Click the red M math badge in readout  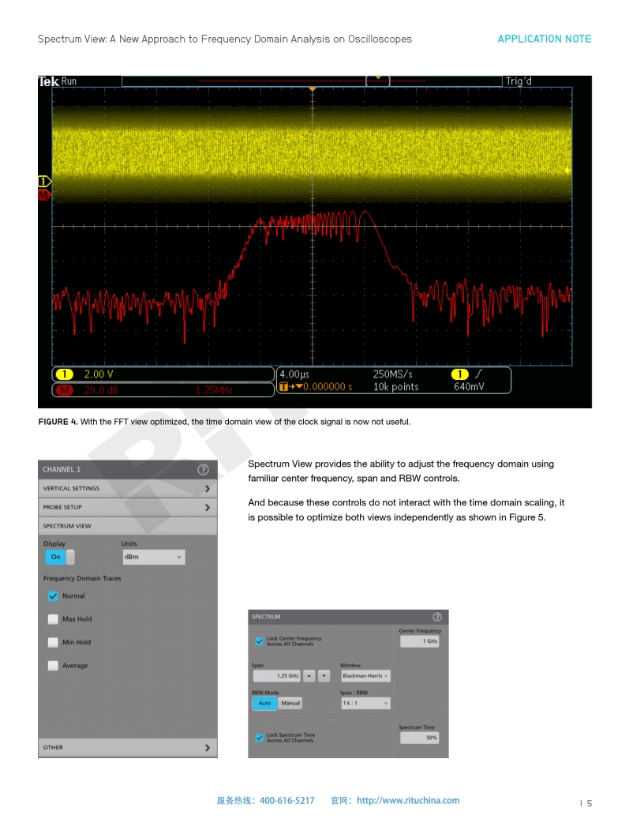(64, 389)
